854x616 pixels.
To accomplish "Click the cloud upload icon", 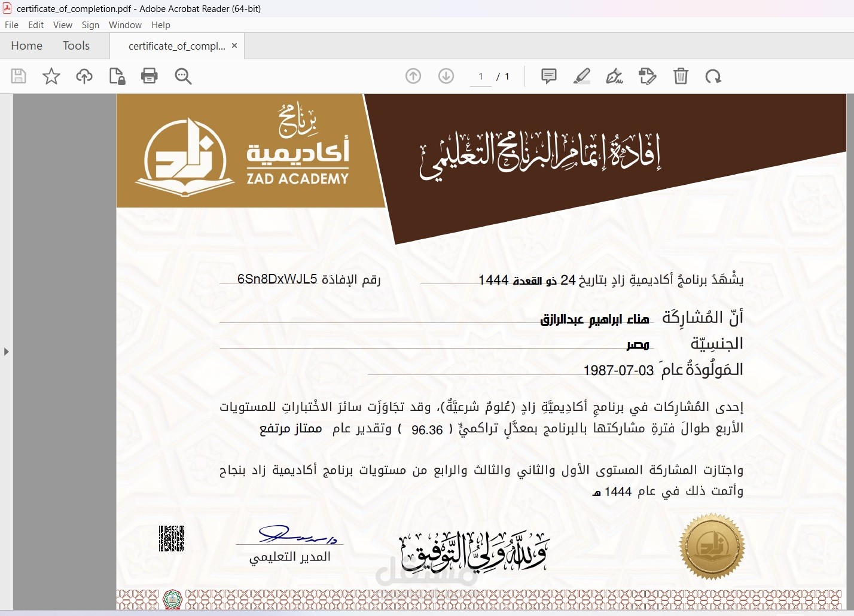I will tap(84, 76).
